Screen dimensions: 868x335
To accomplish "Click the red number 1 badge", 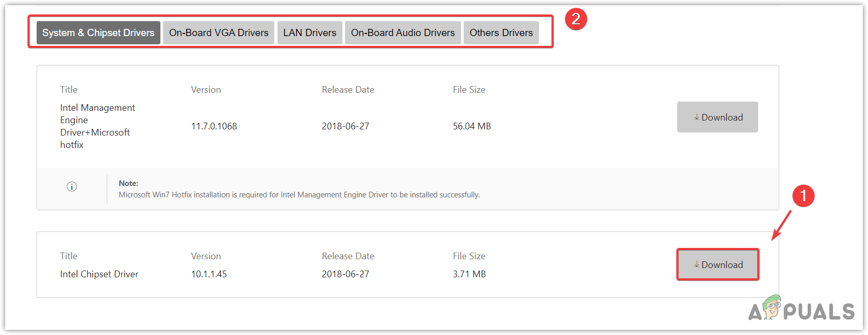I will pyautogui.click(x=803, y=196).
